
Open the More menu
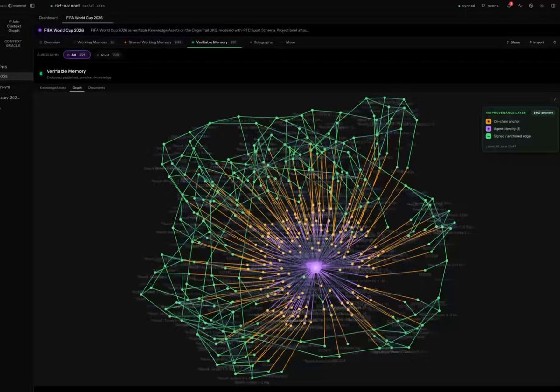pos(290,42)
